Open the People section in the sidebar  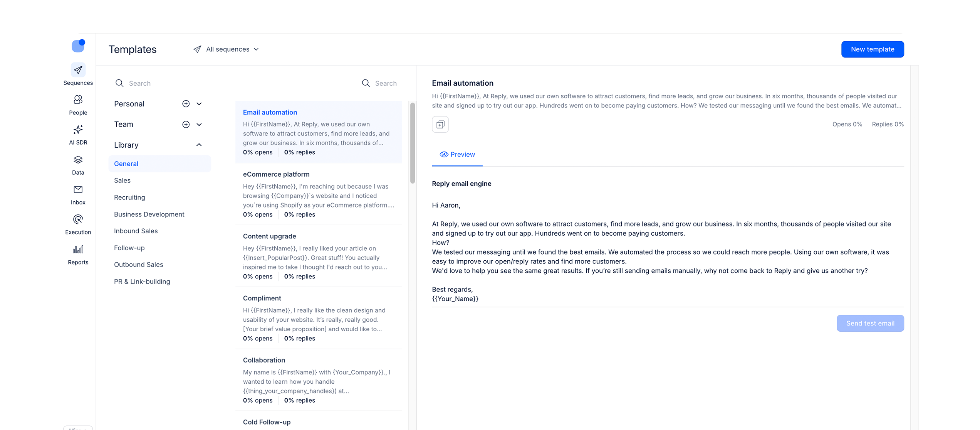[78, 105]
